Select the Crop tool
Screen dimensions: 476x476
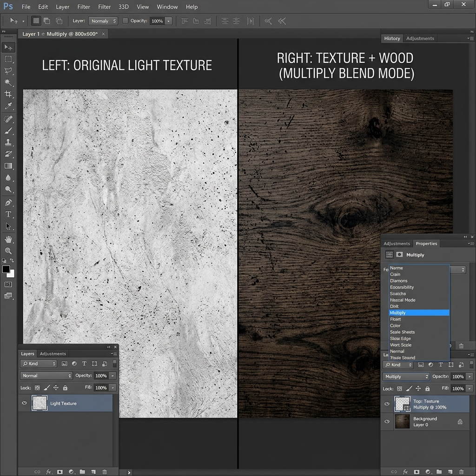click(8, 94)
